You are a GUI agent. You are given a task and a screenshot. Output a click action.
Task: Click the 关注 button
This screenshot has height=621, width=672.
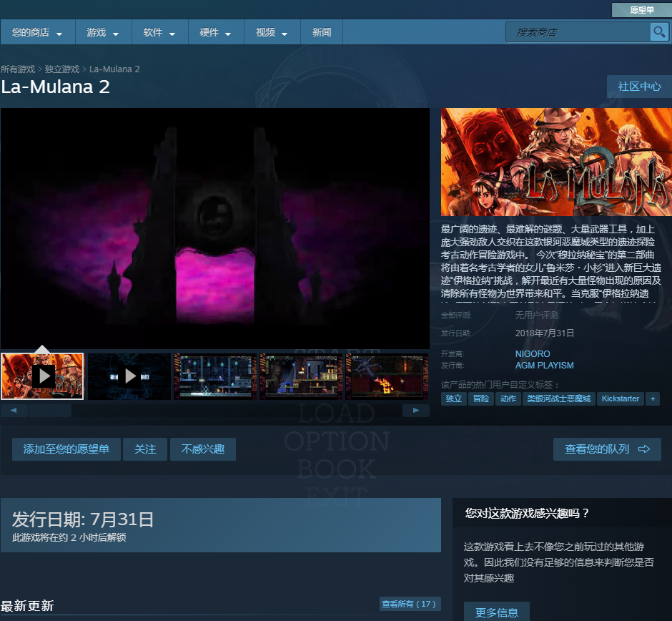pos(145,449)
